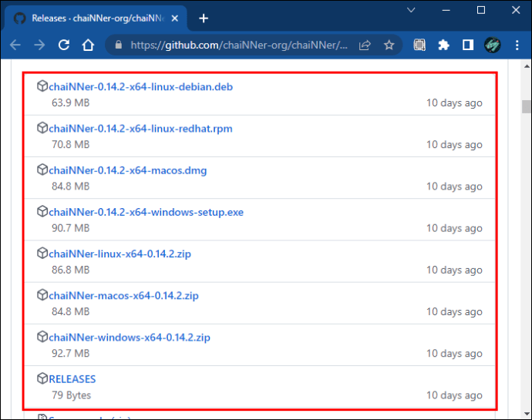
Task: Click the 92.7 MB file size text
Action: (71, 353)
